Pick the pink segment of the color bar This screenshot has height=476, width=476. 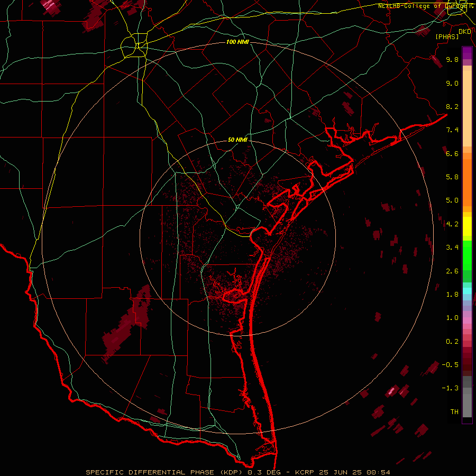click(467, 321)
